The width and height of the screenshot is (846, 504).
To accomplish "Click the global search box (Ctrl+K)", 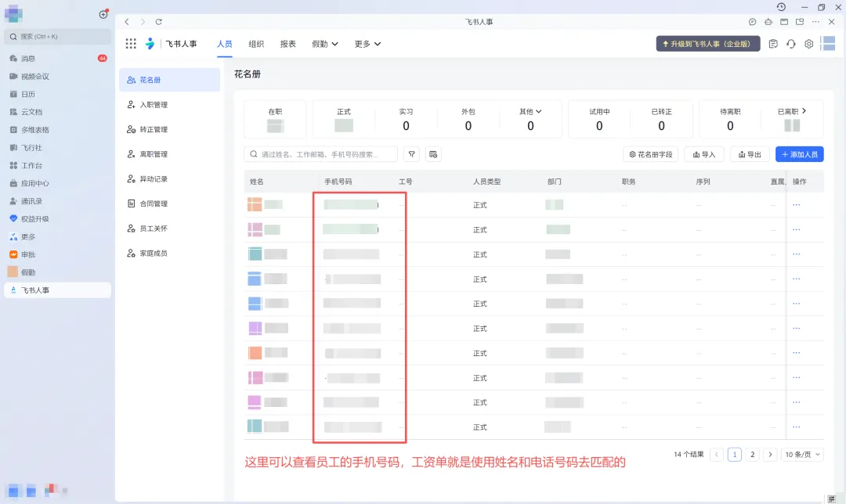I will click(57, 37).
